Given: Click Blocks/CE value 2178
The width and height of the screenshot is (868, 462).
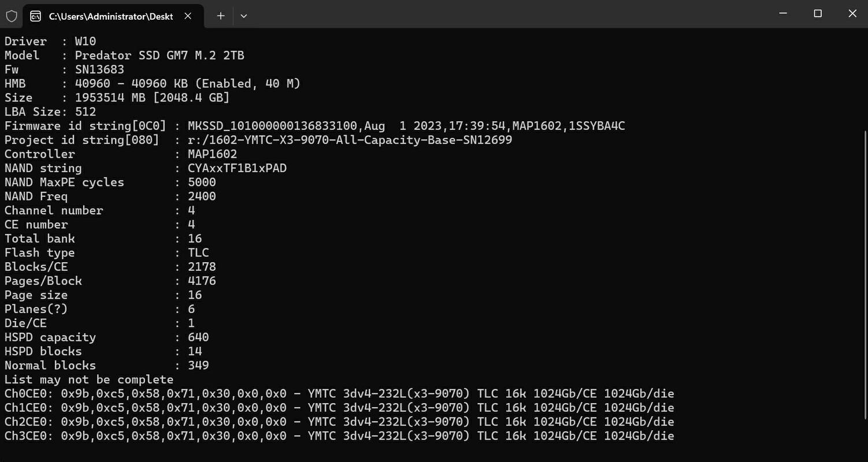Looking at the screenshot, I should tap(202, 267).
